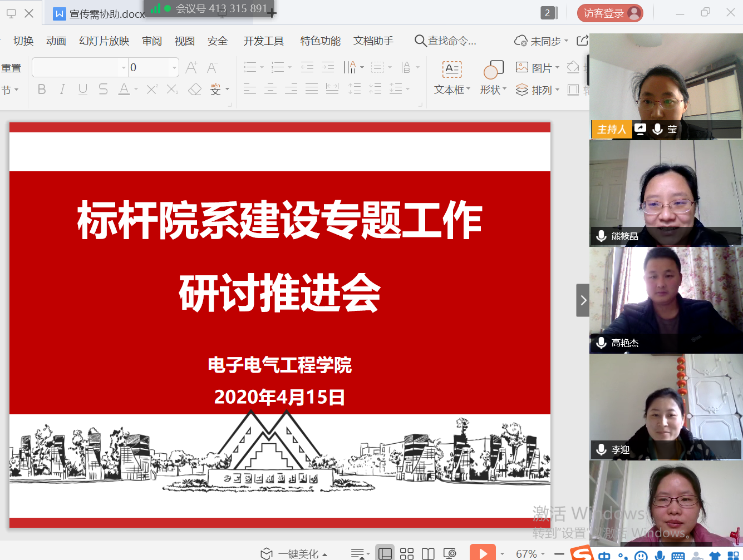The height and width of the screenshot is (560, 743).
Task: Switch to the 审阅 ribbon tab
Action: pyautogui.click(x=151, y=41)
